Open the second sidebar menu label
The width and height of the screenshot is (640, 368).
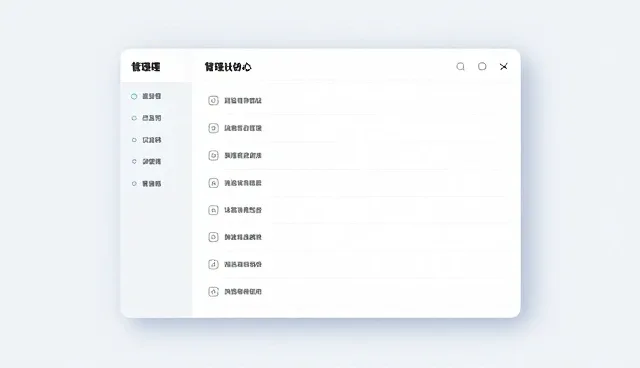point(151,118)
